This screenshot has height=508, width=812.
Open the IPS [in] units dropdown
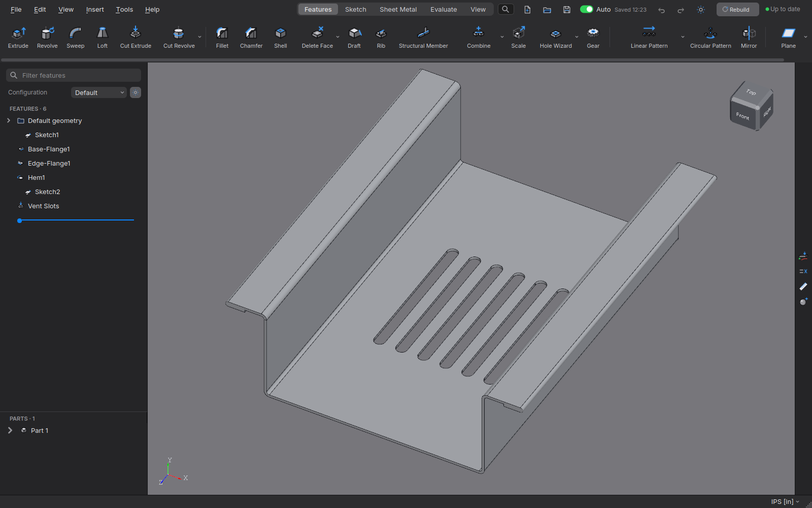click(x=785, y=501)
